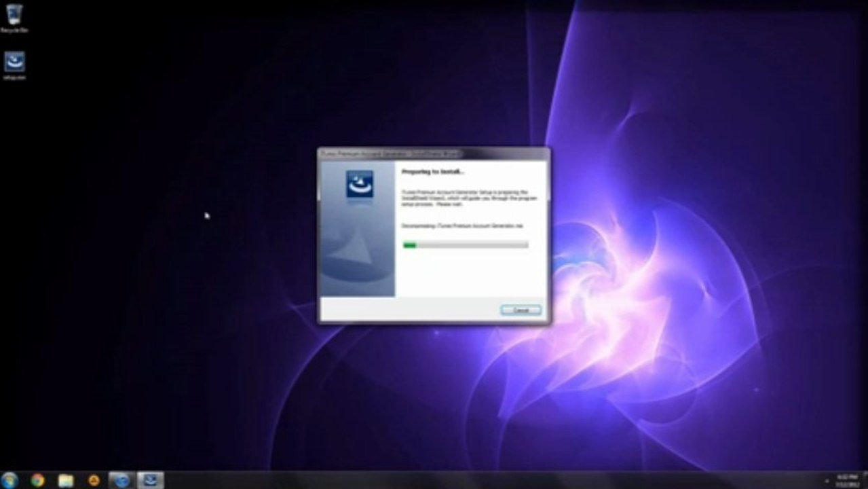Click the InstallShield logo in the wizard
The height and width of the screenshot is (489, 868).
point(360,183)
